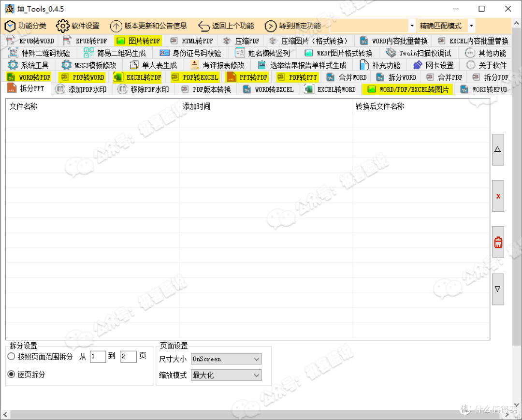Remove selected file with red X button

498,196
